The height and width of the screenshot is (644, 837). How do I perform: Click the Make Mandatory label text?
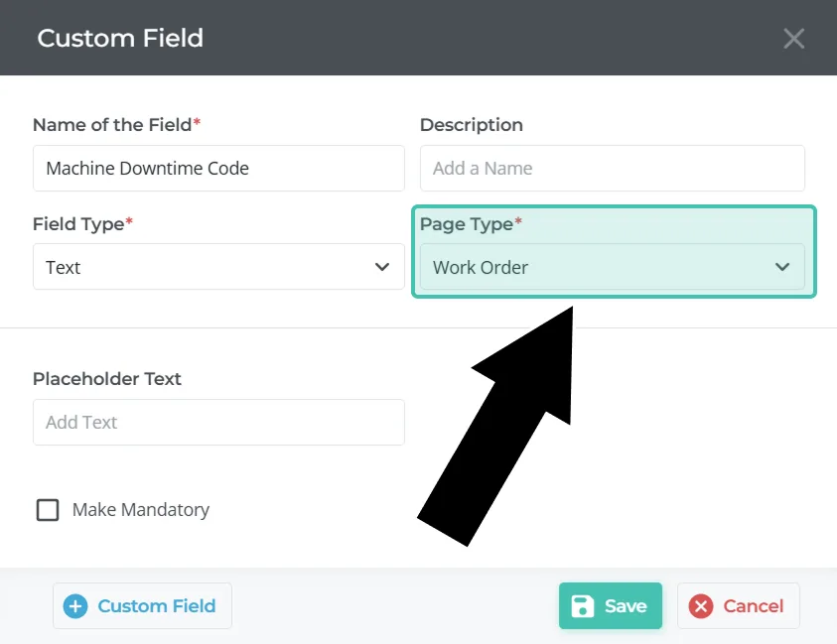[x=141, y=510]
